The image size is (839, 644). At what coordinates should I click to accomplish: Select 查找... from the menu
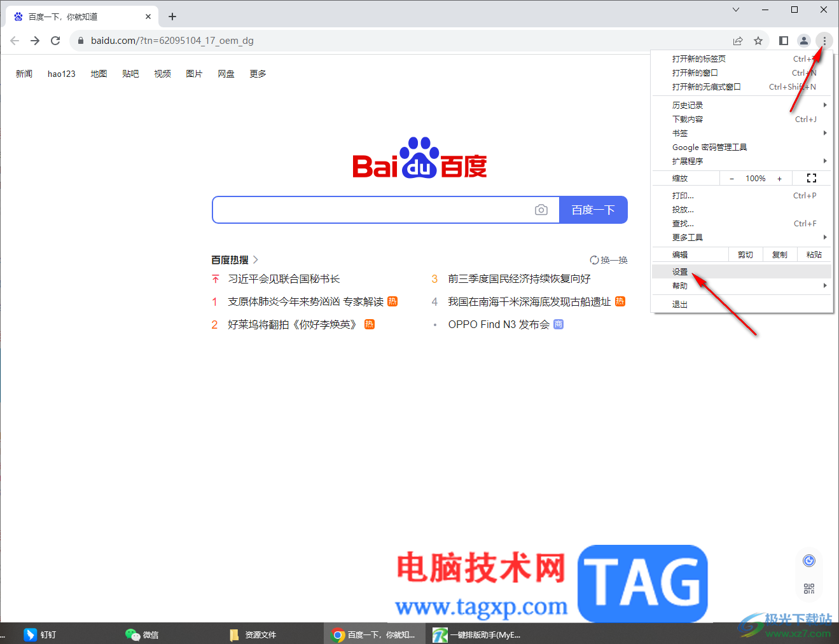point(742,224)
